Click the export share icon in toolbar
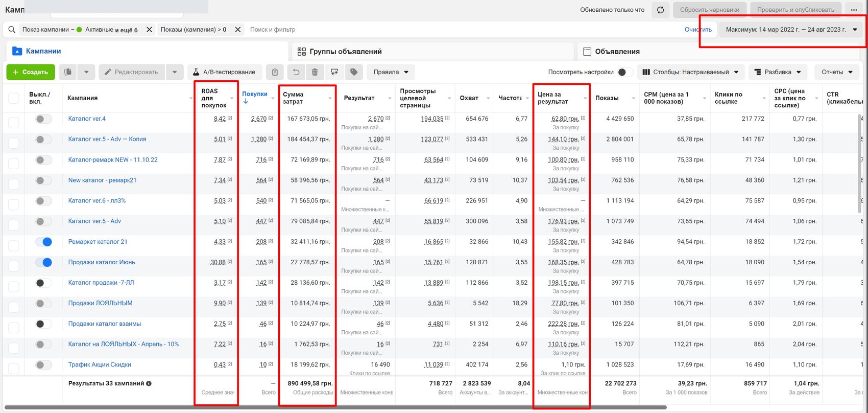868x413 pixels. point(334,72)
